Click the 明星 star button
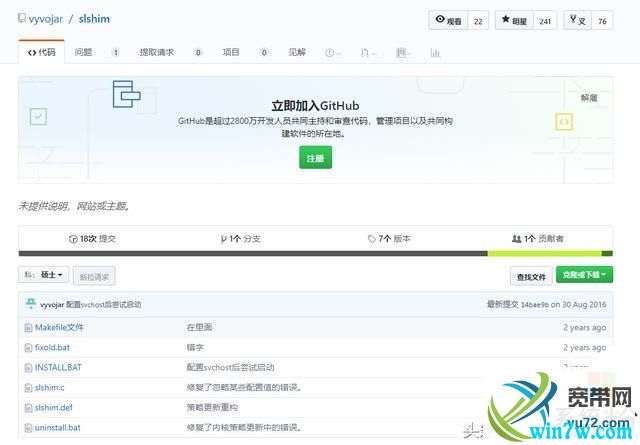 [x=514, y=20]
